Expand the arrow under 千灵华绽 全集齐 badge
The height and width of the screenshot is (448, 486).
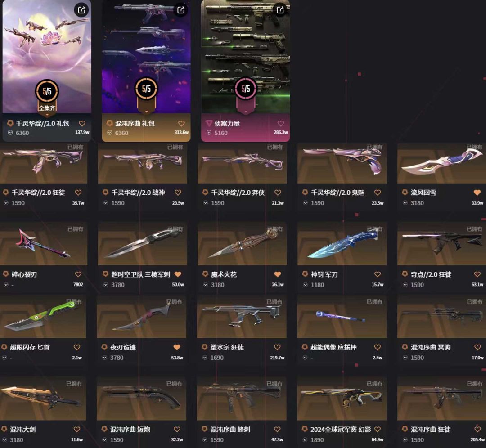tap(47, 115)
